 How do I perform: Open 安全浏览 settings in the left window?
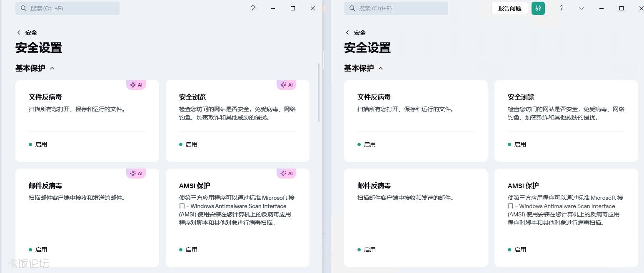click(237, 121)
